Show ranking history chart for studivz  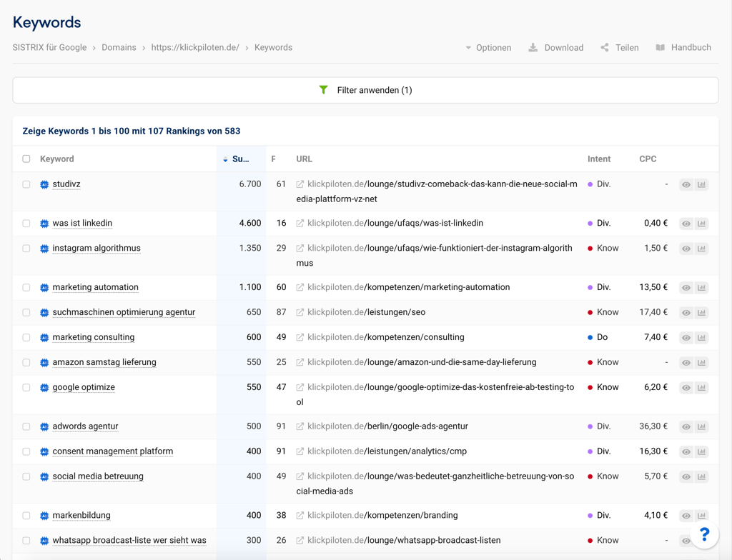pyautogui.click(x=701, y=184)
